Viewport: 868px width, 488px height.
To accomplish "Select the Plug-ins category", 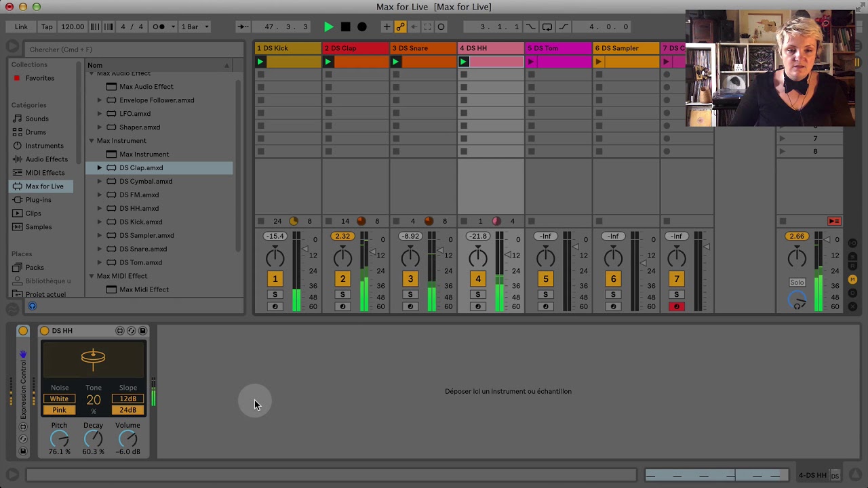I will (x=38, y=200).
